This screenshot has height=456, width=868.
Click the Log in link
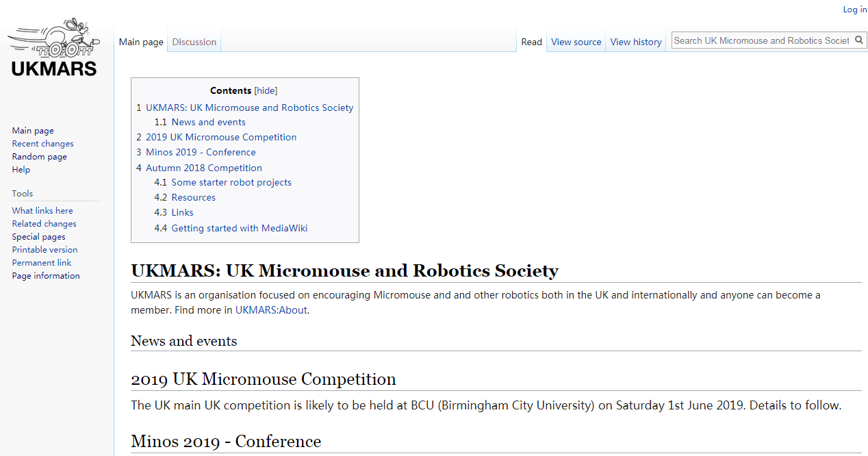[x=855, y=9]
